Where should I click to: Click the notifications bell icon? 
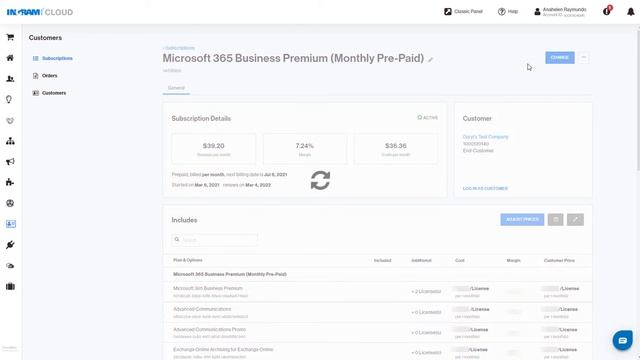point(631,12)
